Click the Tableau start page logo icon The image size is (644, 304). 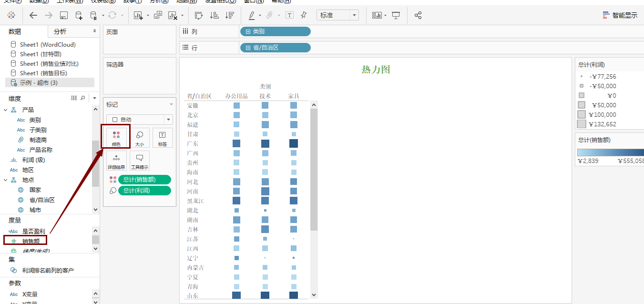pos(11,15)
